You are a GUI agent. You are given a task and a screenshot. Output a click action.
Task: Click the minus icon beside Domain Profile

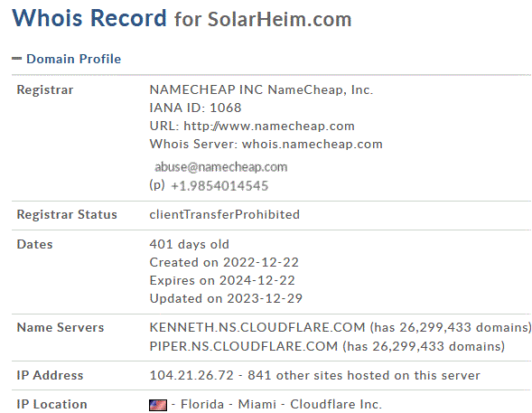pyautogui.click(x=16, y=59)
